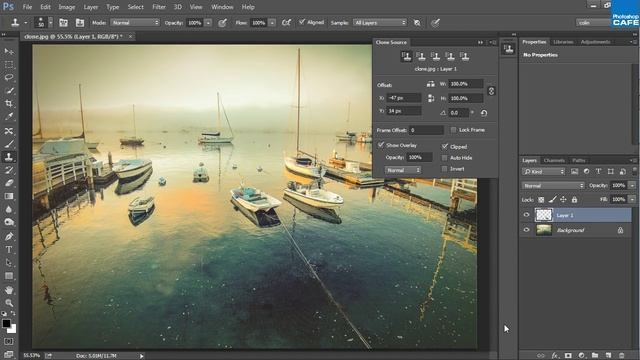This screenshot has height=360, width=640.
Task: Select the second clone source stamp
Action: click(x=421, y=56)
